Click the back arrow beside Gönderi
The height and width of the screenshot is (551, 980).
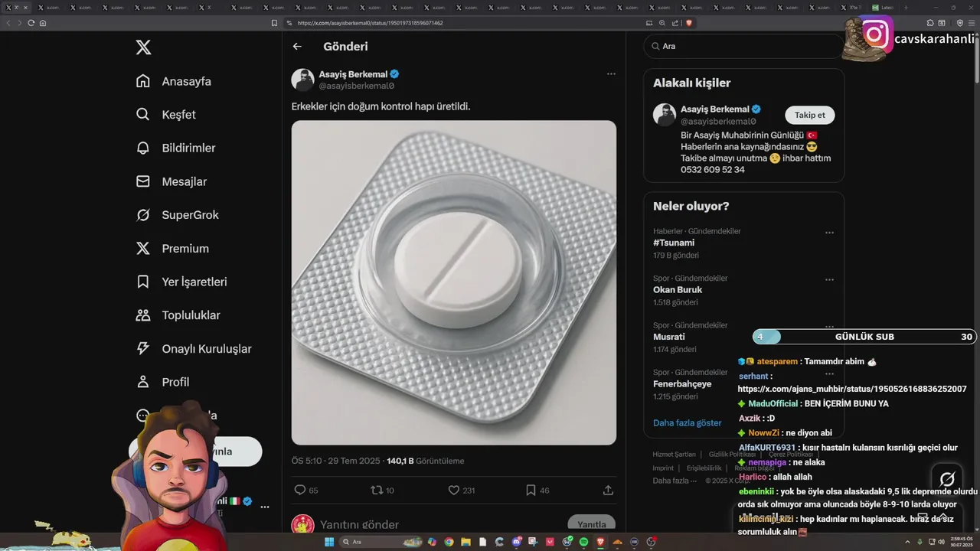[x=297, y=46]
